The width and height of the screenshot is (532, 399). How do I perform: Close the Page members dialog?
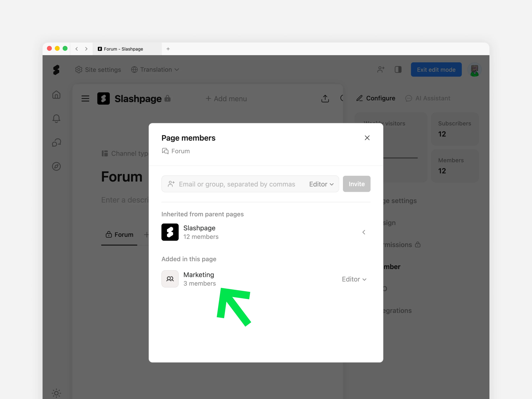(x=367, y=138)
